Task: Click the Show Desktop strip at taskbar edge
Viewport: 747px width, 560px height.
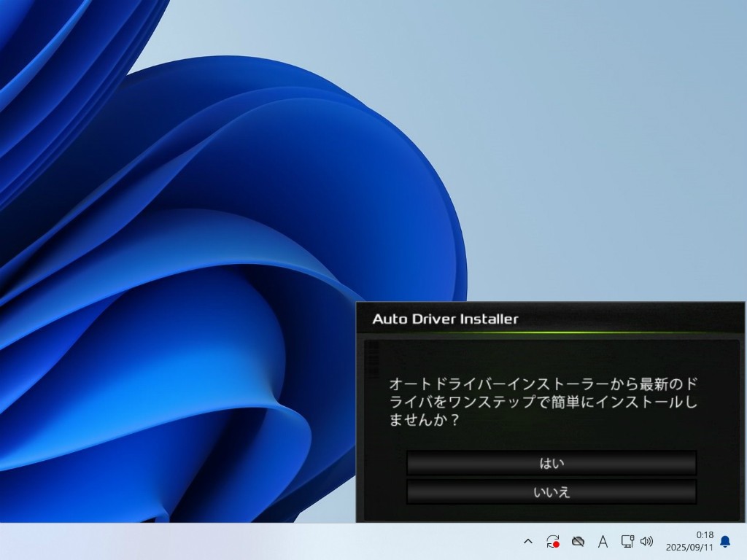Action: pyautogui.click(x=744, y=541)
